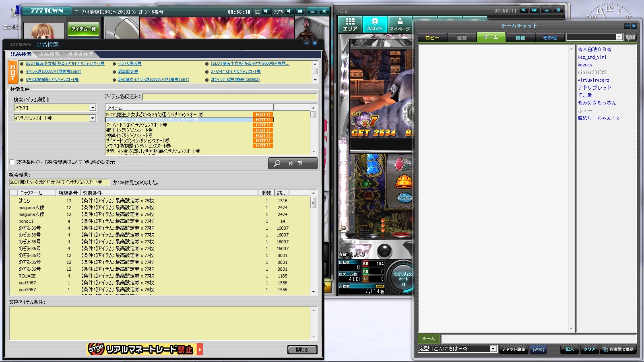Click the watermelon symbol on slot reel
644x362 pixels.
click(x=404, y=164)
